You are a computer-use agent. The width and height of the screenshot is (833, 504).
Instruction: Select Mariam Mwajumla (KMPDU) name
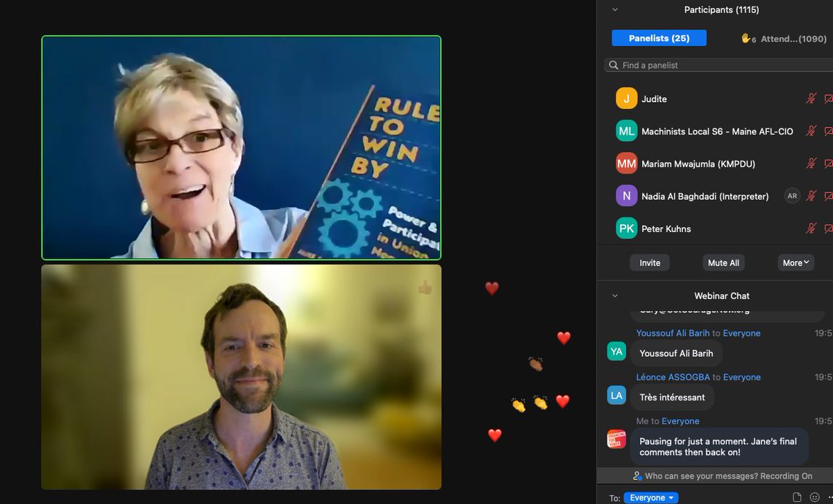(x=698, y=165)
